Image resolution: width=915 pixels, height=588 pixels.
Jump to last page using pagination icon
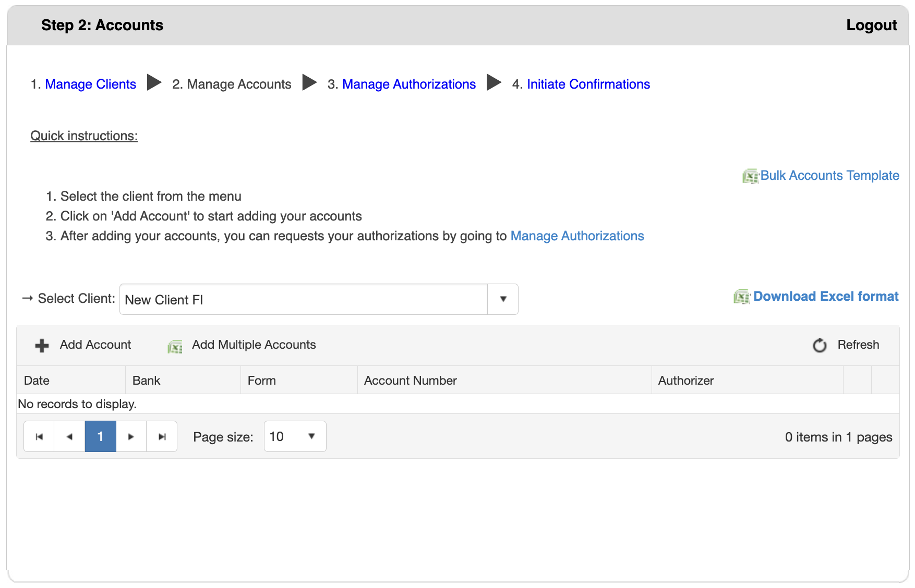pos(162,436)
